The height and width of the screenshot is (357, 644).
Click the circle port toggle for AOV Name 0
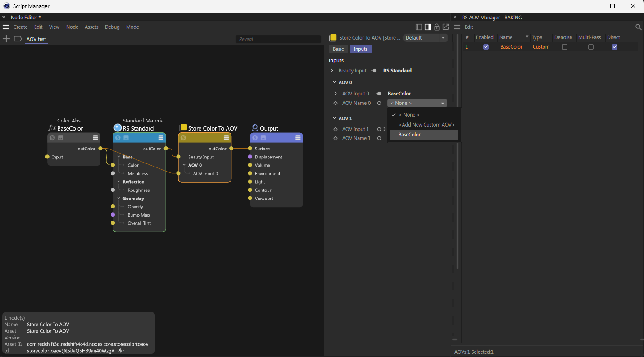(379, 103)
